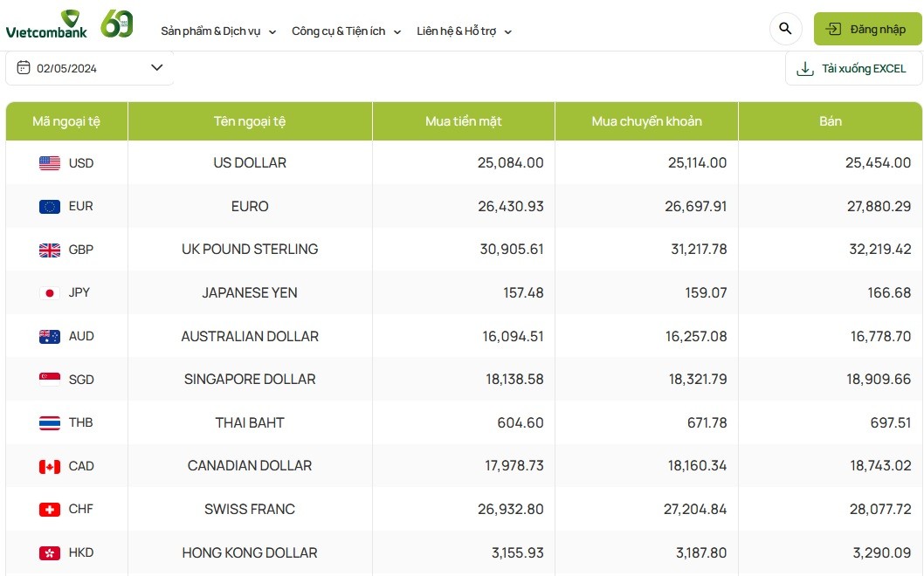
Task: Select the Japanese flag icon in JPY row
Action: coord(51,292)
